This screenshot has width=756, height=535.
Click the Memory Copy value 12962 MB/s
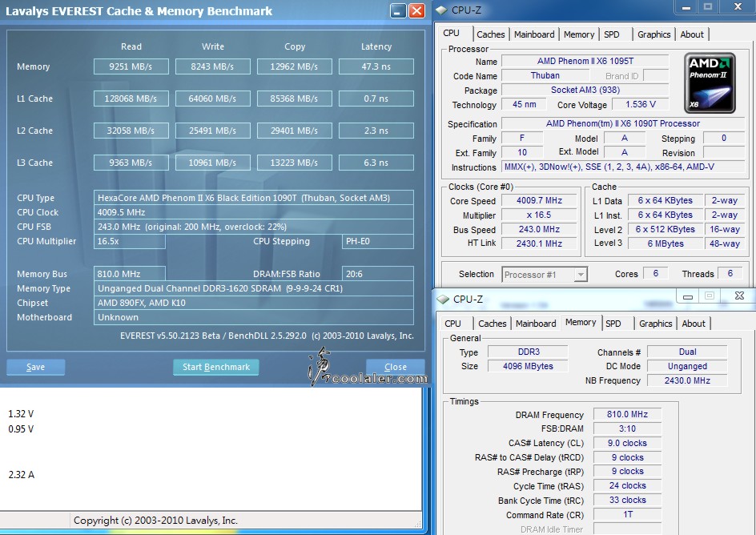pyautogui.click(x=295, y=66)
